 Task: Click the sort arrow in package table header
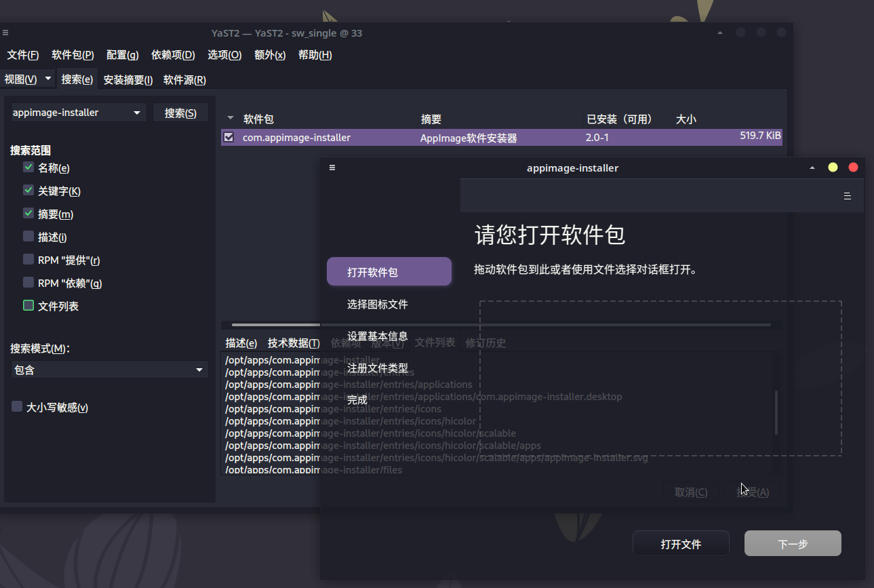230,119
